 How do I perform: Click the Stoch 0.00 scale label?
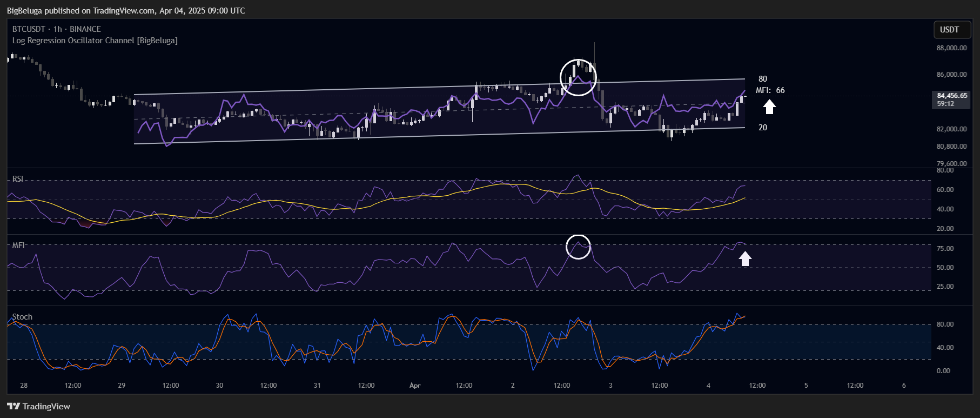pos(943,371)
